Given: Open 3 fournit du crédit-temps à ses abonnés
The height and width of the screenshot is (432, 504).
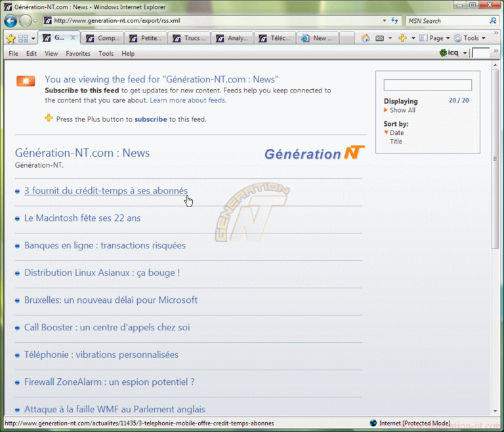Looking at the screenshot, I should (106, 191).
